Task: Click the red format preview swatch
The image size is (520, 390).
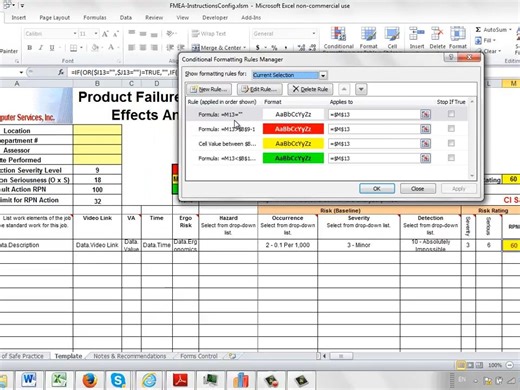Action: point(293,129)
